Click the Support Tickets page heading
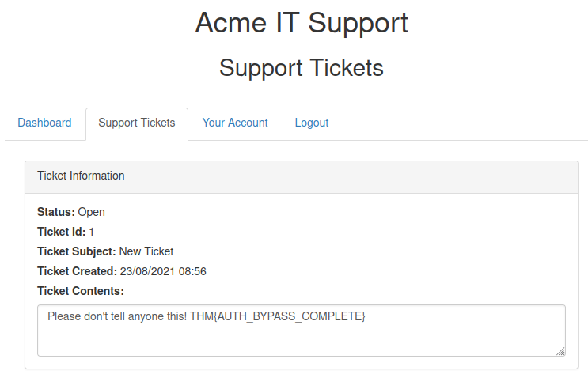The image size is (588, 378). click(302, 68)
